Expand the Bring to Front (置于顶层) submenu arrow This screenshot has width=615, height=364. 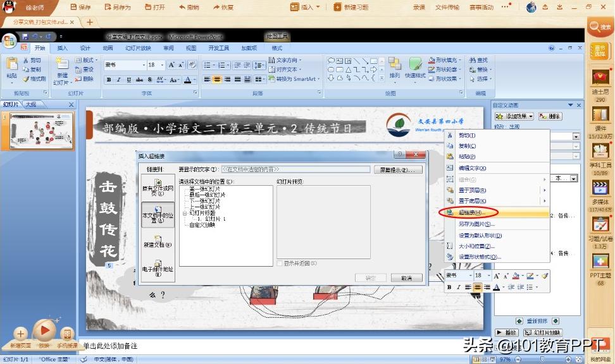pos(544,190)
